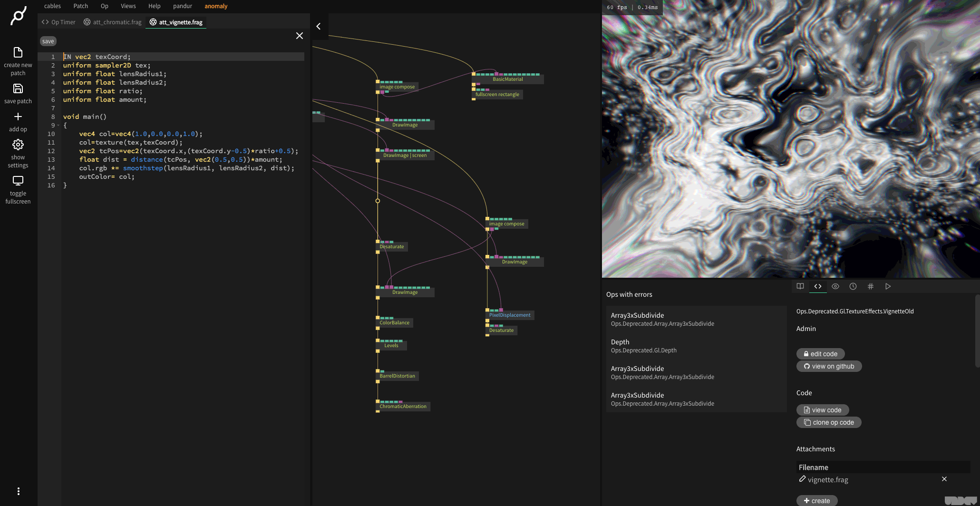Click the view on github button
Viewport: 980px width, 506px height.
829,366
